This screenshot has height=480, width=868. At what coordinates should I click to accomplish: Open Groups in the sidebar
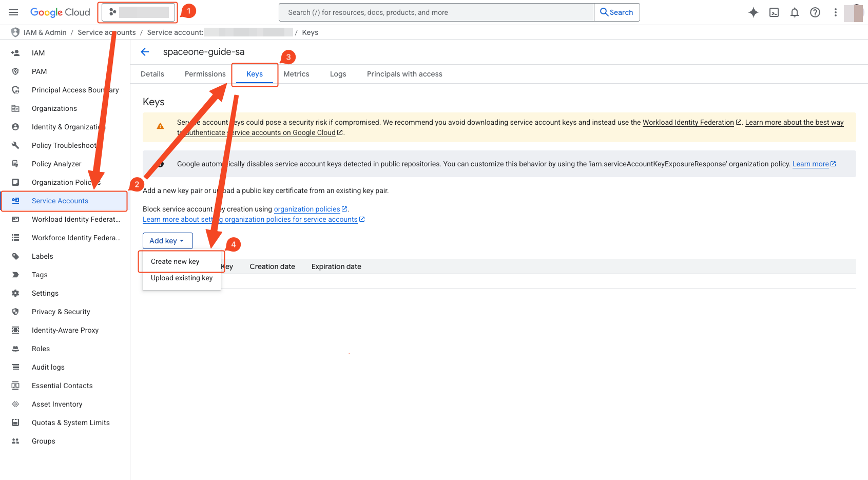pyautogui.click(x=65, y=441)
